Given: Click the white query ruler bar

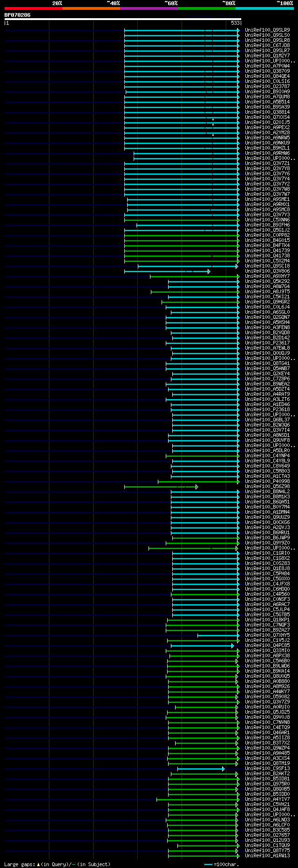Looking at the screenshot, I should [x=123, y=19].
